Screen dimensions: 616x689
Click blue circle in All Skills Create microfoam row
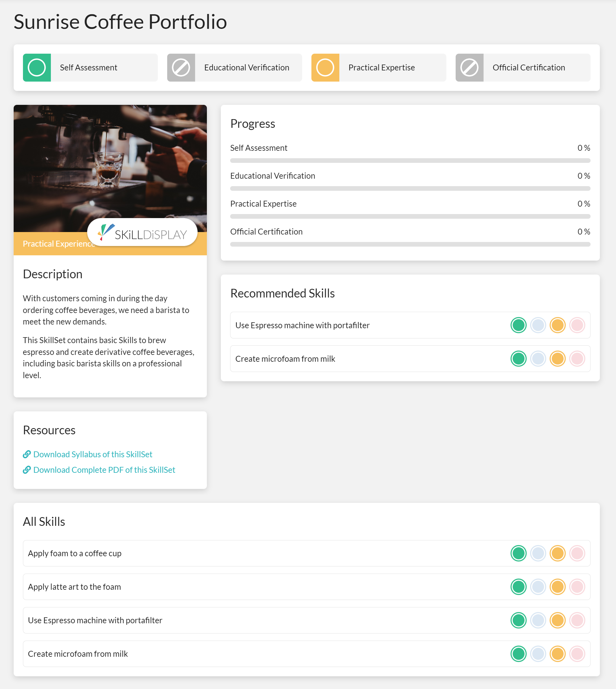tap(538, 654)
